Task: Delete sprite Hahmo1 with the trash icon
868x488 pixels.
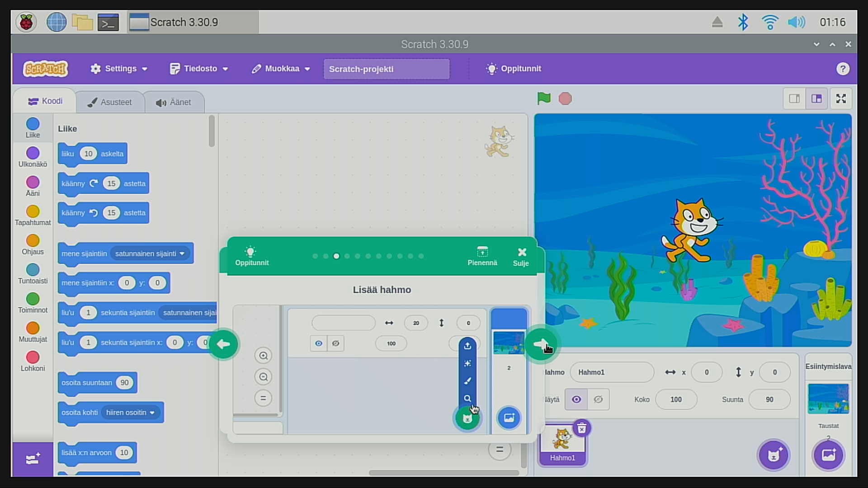Action: [x=582, y=428]
